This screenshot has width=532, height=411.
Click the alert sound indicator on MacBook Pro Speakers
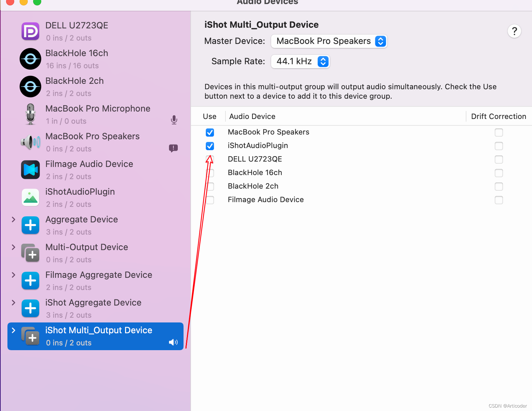point(173,148)
